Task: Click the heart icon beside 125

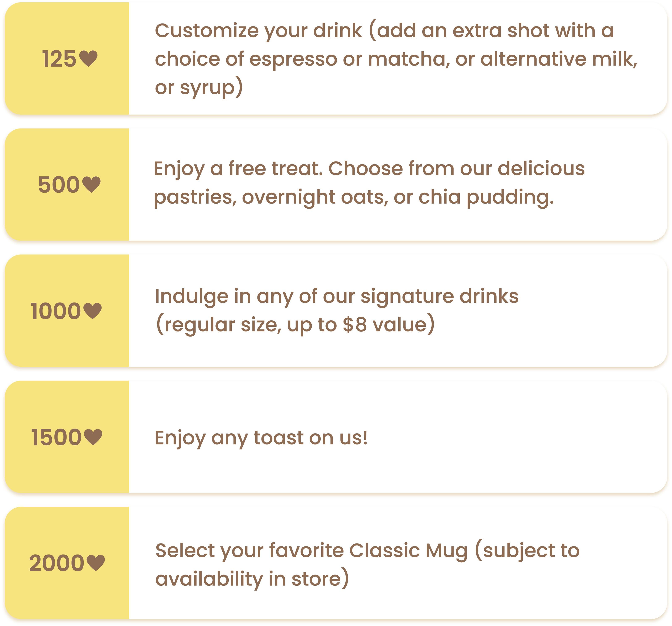Action: pos(89,59)
